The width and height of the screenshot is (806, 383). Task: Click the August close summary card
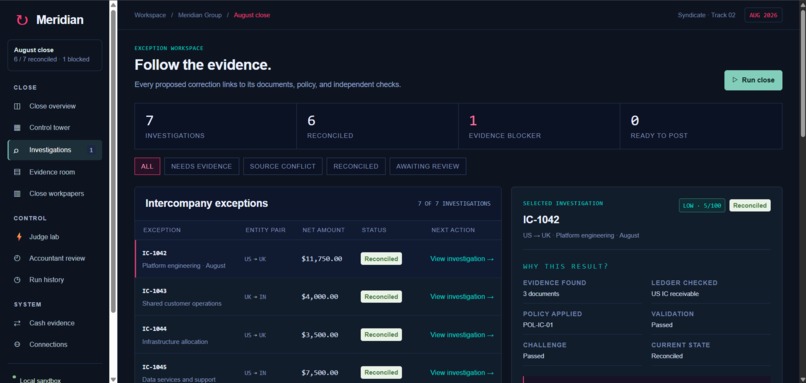[x=54, y=55]
